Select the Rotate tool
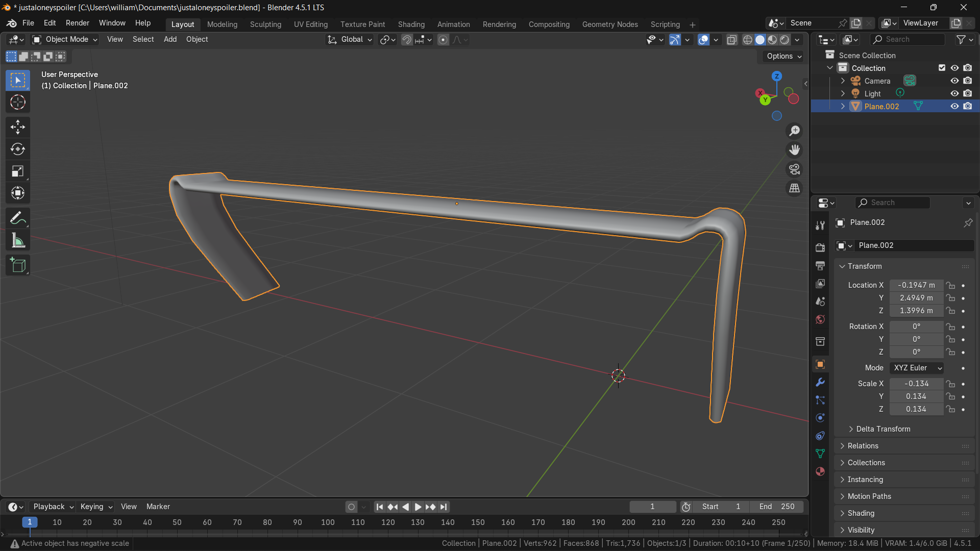 18,149
